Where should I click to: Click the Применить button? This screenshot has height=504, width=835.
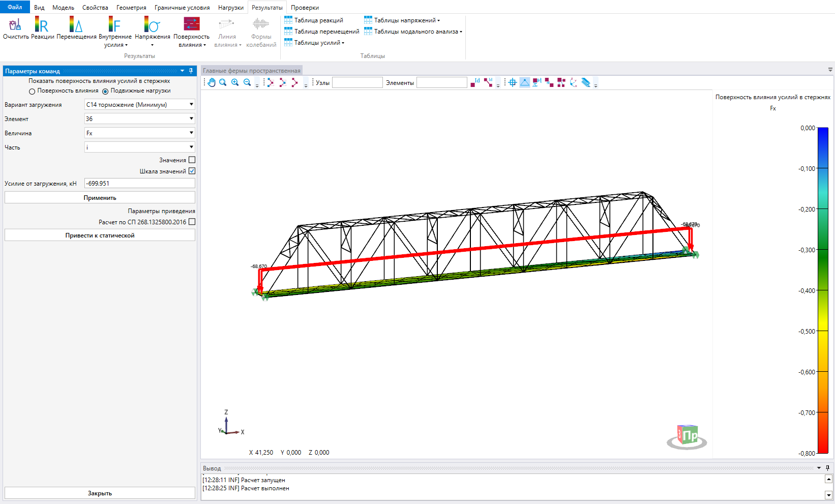[100, 197]
